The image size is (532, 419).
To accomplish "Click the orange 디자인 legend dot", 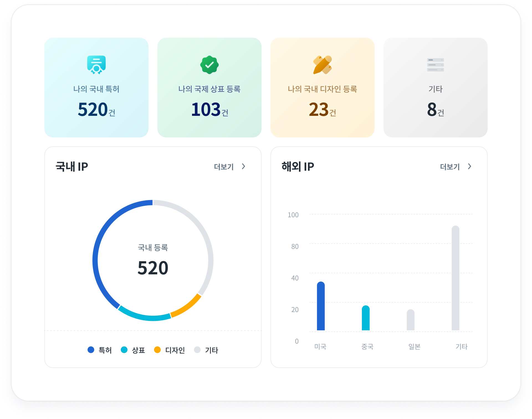I will (x=157, y=350).
